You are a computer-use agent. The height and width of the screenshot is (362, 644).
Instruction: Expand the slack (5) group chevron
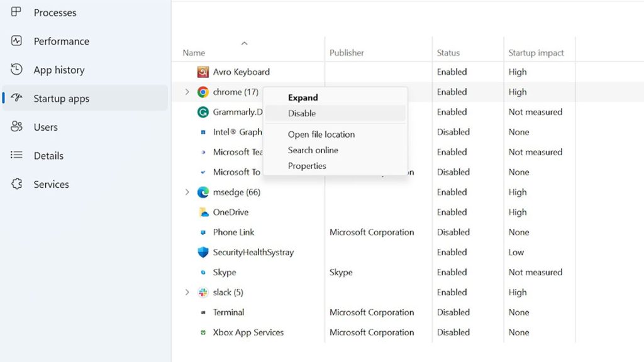(187, 292)
